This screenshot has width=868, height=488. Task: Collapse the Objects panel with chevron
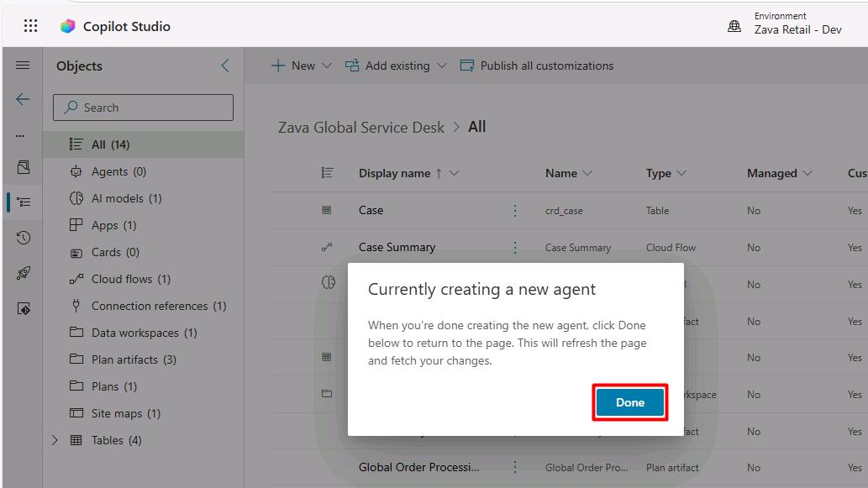(225, 66)
